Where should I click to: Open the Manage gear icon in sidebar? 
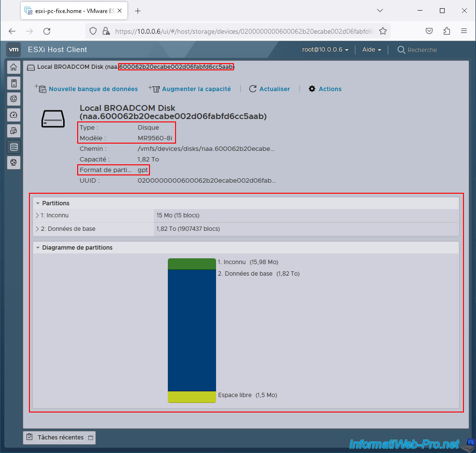(14, 99)
